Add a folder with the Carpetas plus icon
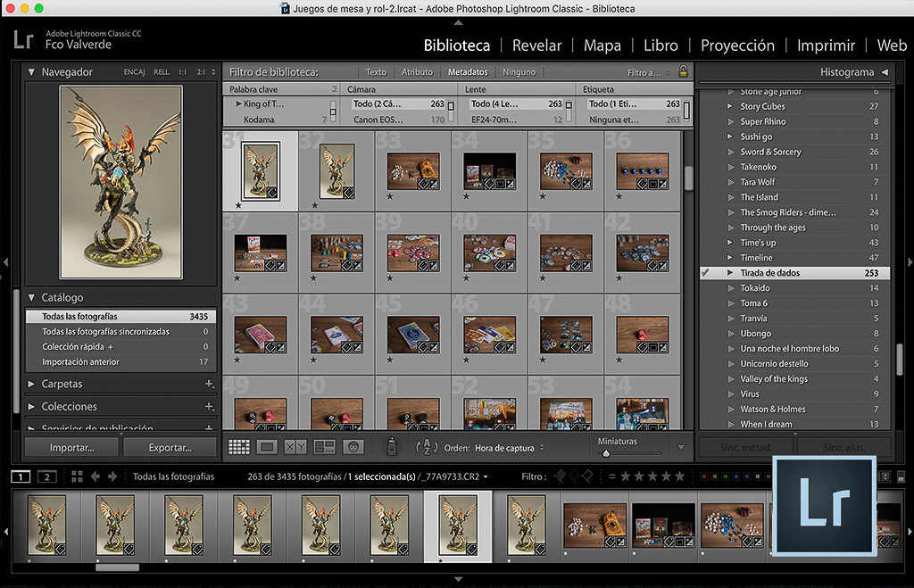 coord(209,384)
